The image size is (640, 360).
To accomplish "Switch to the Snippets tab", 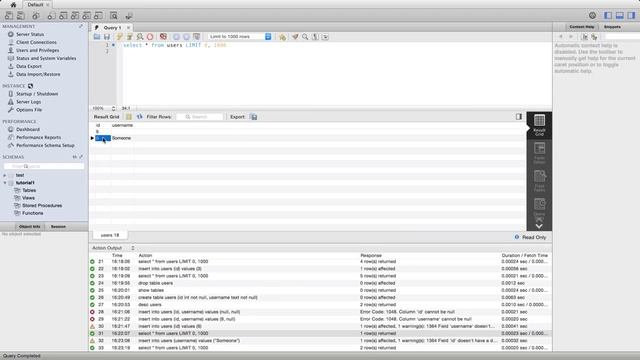I will coord(612,27).
